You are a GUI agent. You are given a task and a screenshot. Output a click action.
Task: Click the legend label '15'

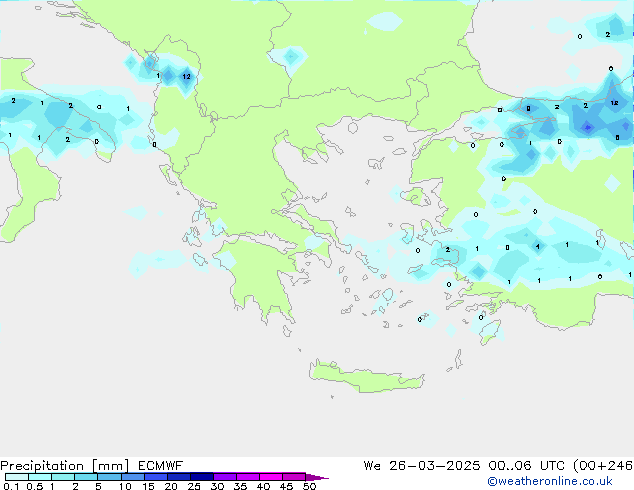[148, 486]
